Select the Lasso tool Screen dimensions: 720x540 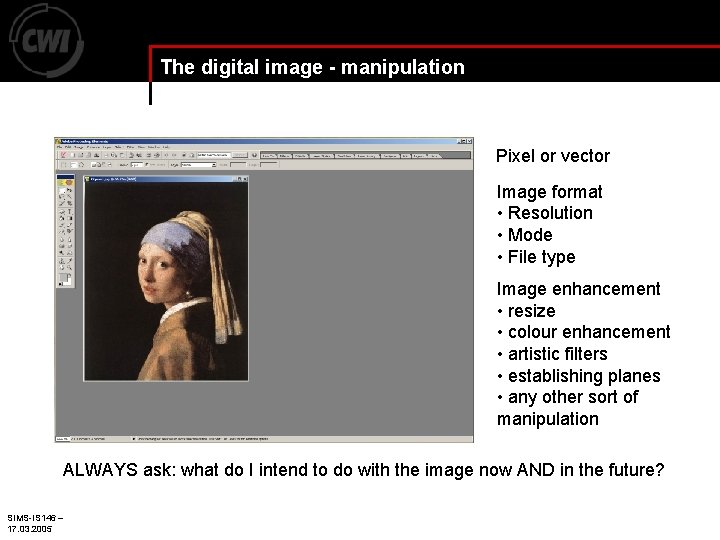(62, 197)
